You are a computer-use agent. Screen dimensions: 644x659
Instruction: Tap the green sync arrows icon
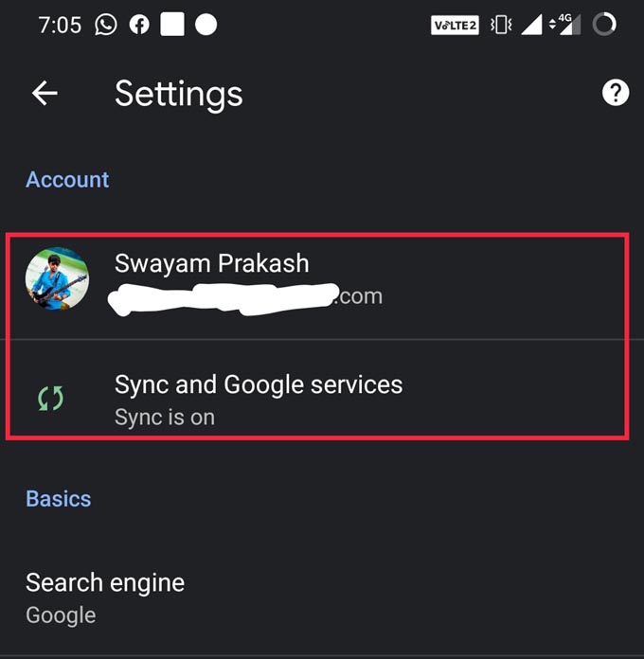tap(50, 398)
